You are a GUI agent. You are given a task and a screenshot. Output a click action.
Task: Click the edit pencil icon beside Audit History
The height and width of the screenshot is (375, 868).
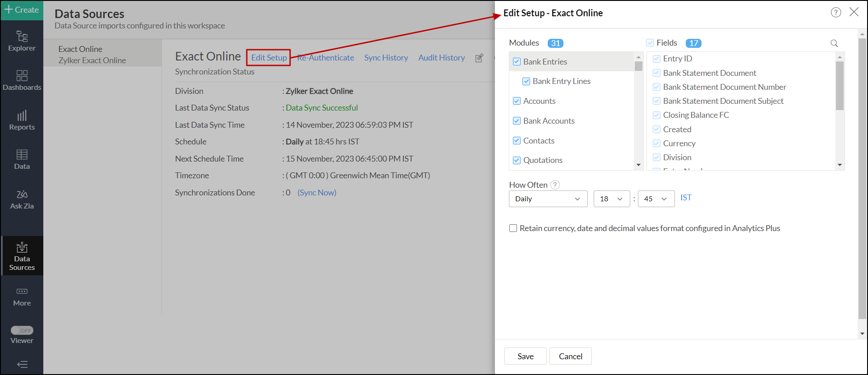(479, 58)
